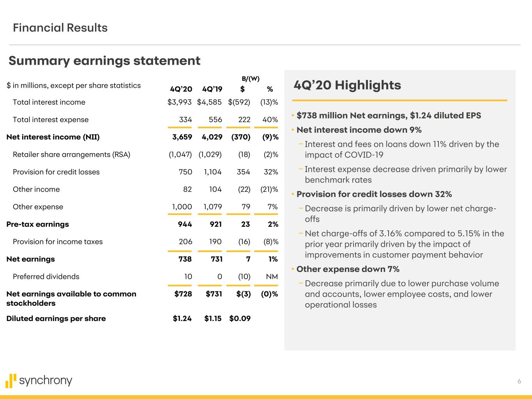The height and width of the screenshot is (399, 532).
Task: Click the 4Q'20 column header
Action: pyautogui.click(x=181, y=89)
